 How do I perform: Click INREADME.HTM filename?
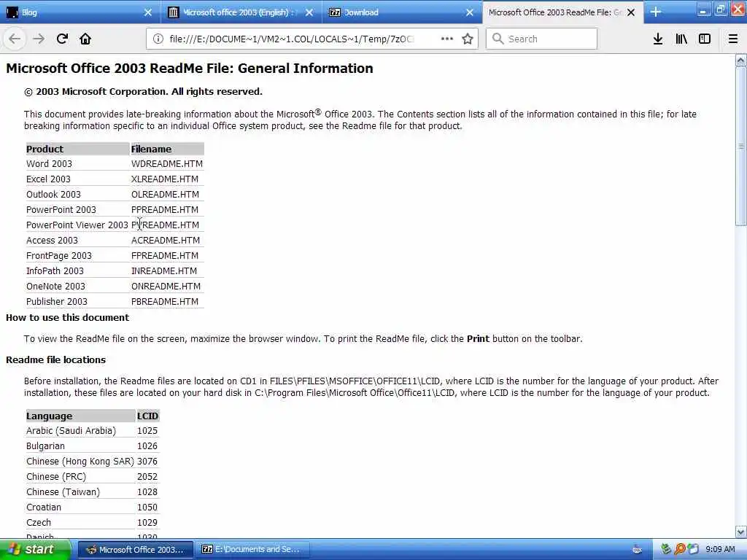point(164,271)
